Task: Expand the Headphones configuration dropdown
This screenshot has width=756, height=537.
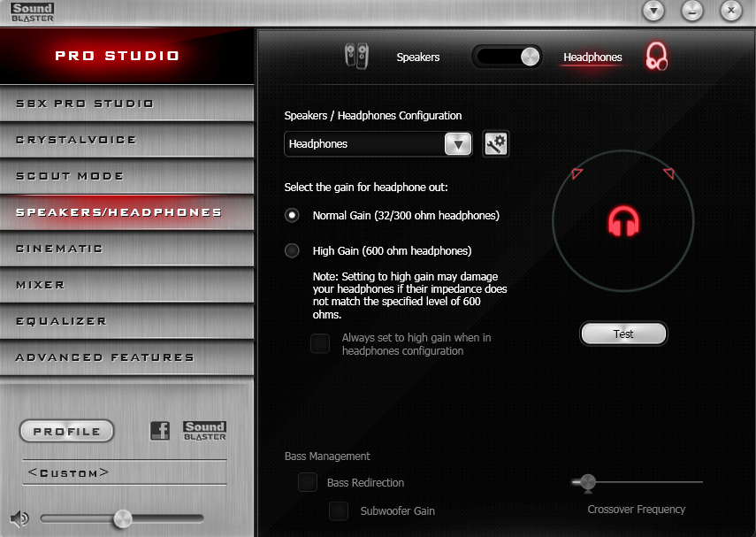Action: click(457, 143)
